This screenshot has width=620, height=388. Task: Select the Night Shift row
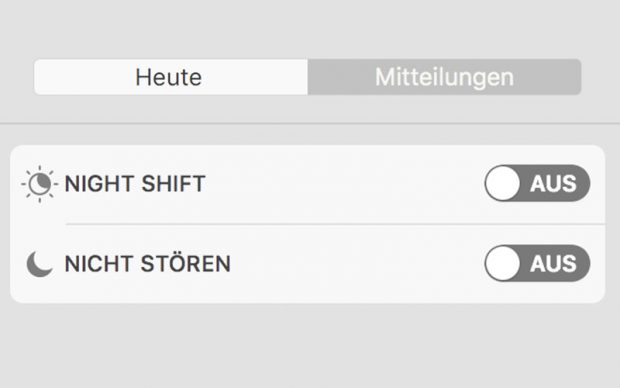tap(308, 184)
